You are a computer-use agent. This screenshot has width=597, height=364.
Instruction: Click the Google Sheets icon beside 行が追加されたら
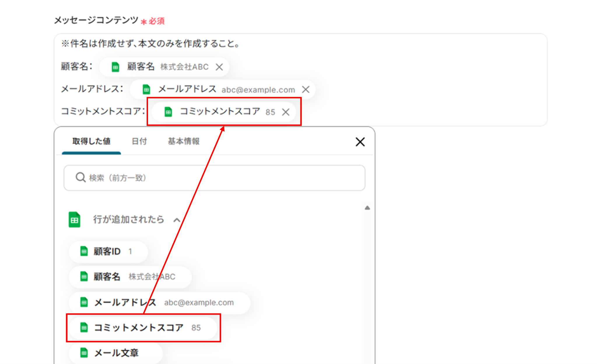pos(74,220)
